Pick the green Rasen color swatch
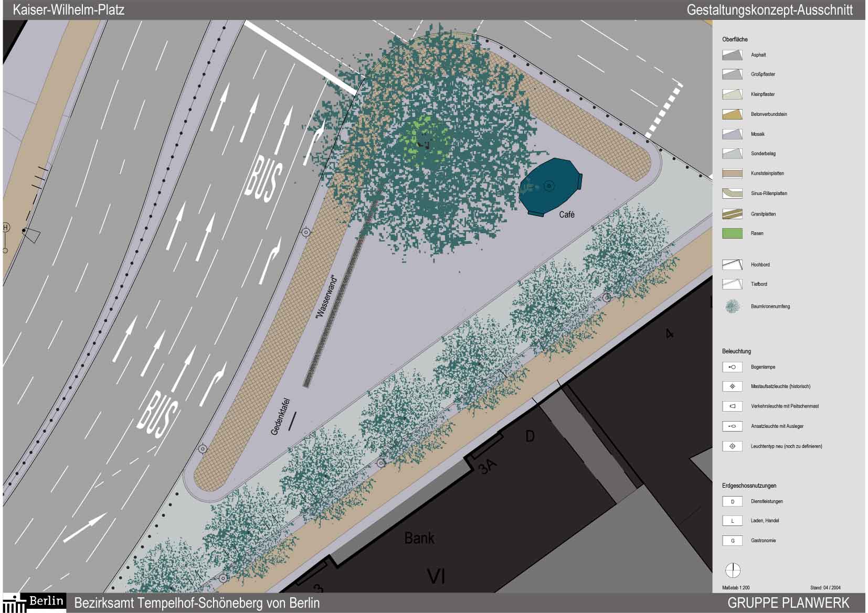The width and height of the screenshot is (868, 613). (x=732, y=233)
